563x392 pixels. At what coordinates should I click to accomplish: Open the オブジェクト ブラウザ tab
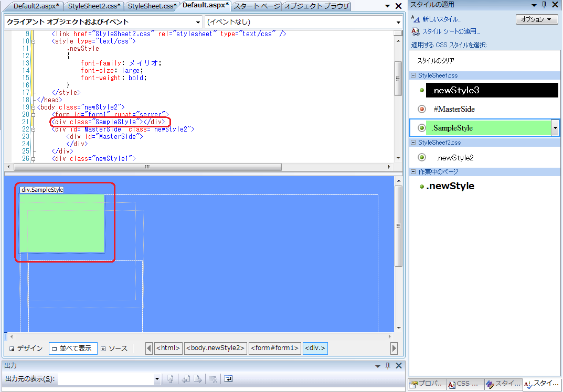pos(317,6)
